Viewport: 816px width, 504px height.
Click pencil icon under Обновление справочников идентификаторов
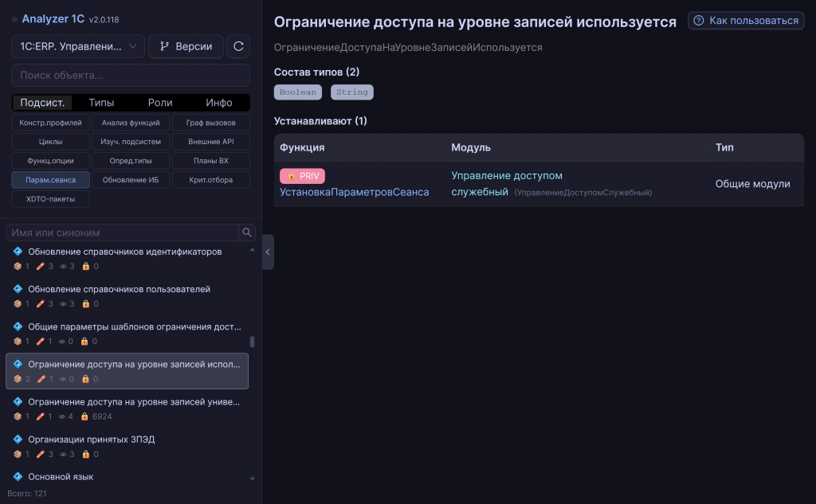pyautogui.click(x=40, y=266)
